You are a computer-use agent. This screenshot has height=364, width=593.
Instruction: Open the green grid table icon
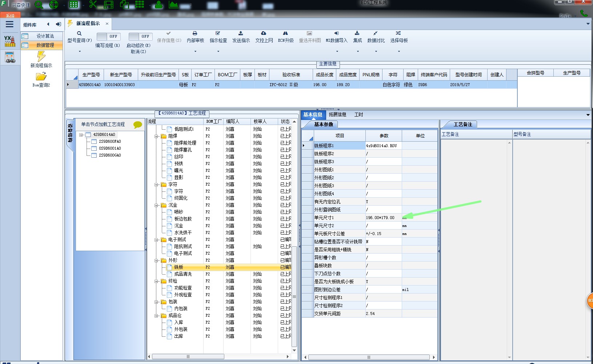[73, 5]
